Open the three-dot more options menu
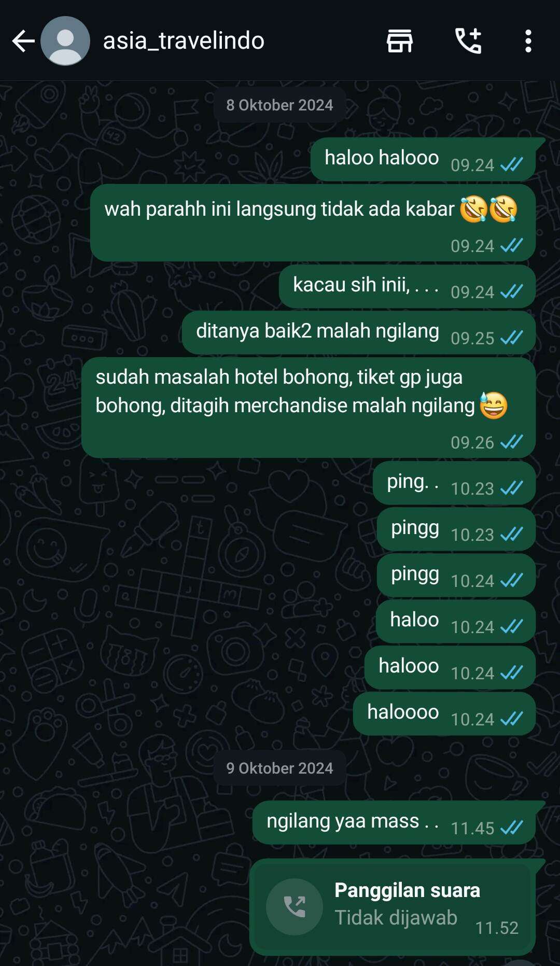The height and width of the screenshot is (966, 560). coord(528,41)
